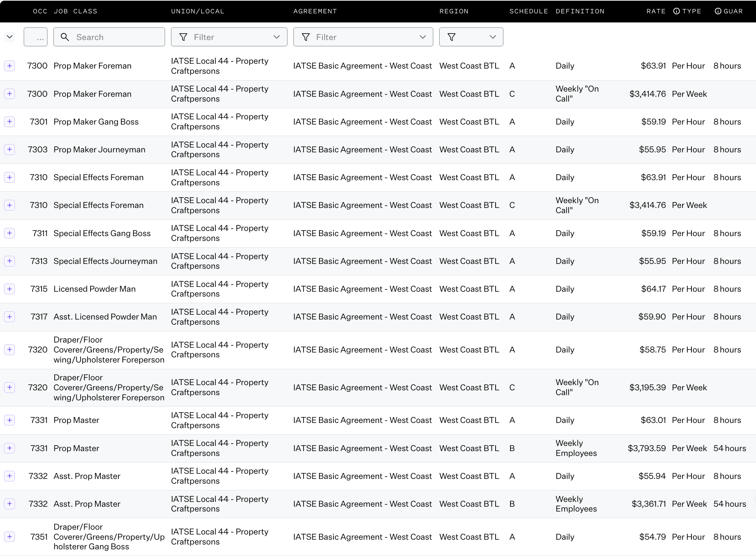756x556 pixels.
Task: Expand the 7315 Licensed Powder Man row
Action: 10,289
